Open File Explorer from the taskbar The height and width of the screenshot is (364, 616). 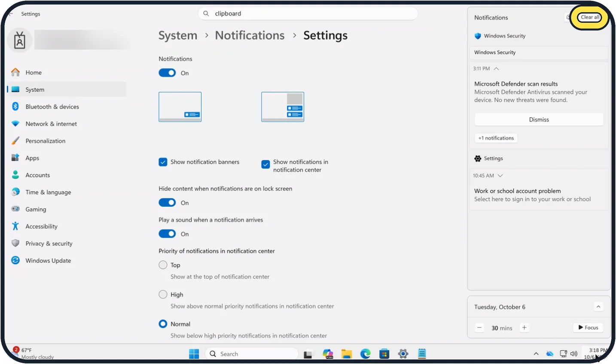[347, 354]
